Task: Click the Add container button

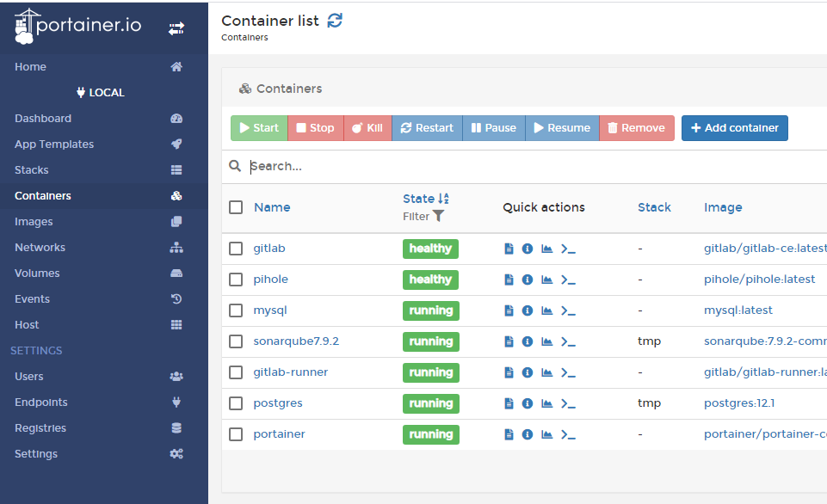Action: pyautogui.click(x=735, y=128)
